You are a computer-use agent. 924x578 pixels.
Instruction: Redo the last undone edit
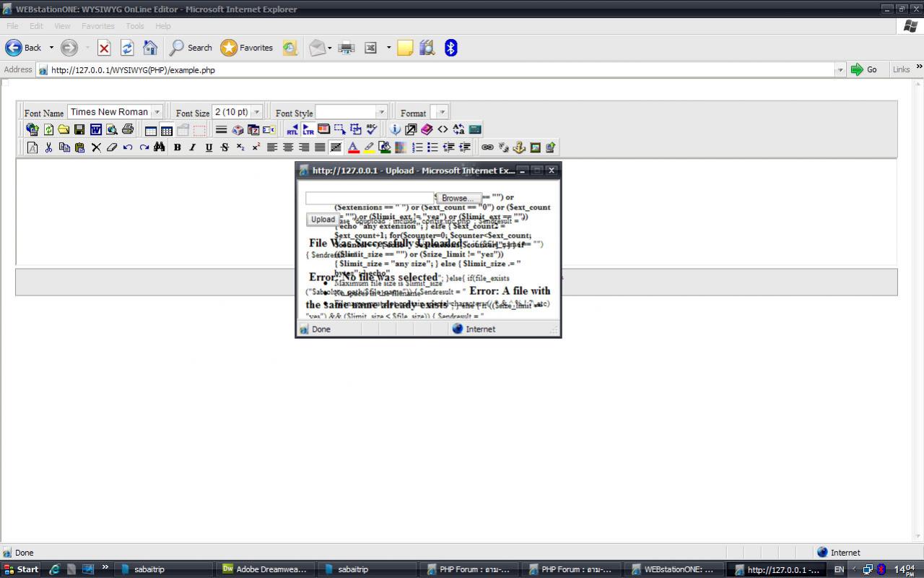pos(144,147)
